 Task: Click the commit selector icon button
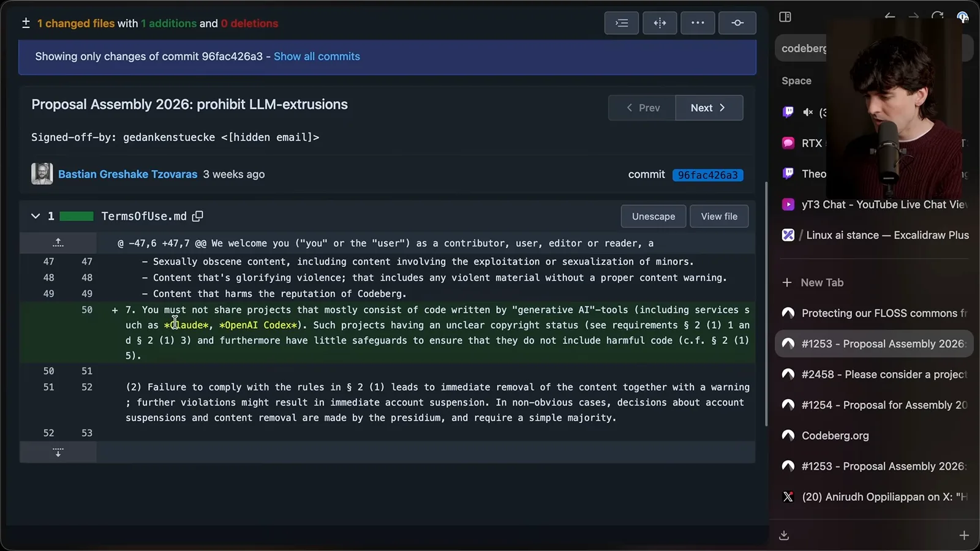tap(737, 23)
